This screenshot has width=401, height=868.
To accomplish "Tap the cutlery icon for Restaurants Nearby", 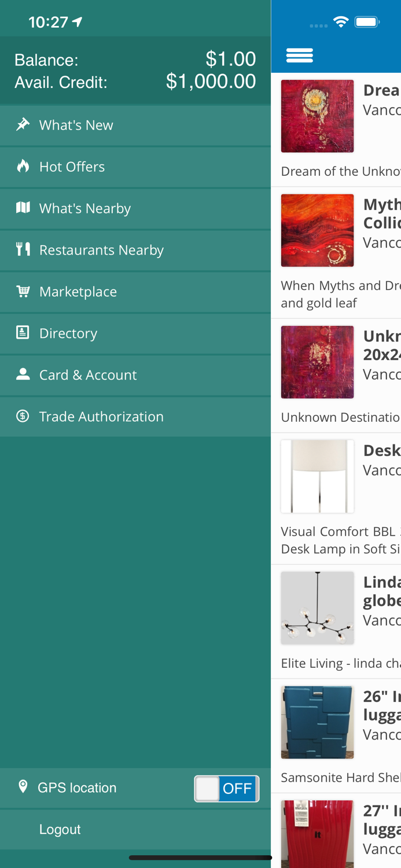I will coord(23,249).
